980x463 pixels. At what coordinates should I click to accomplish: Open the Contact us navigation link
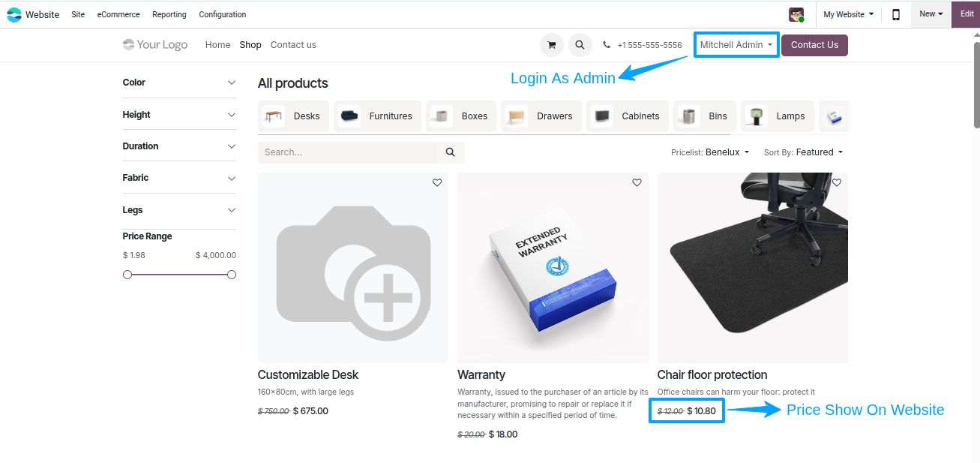click(293, 45)
